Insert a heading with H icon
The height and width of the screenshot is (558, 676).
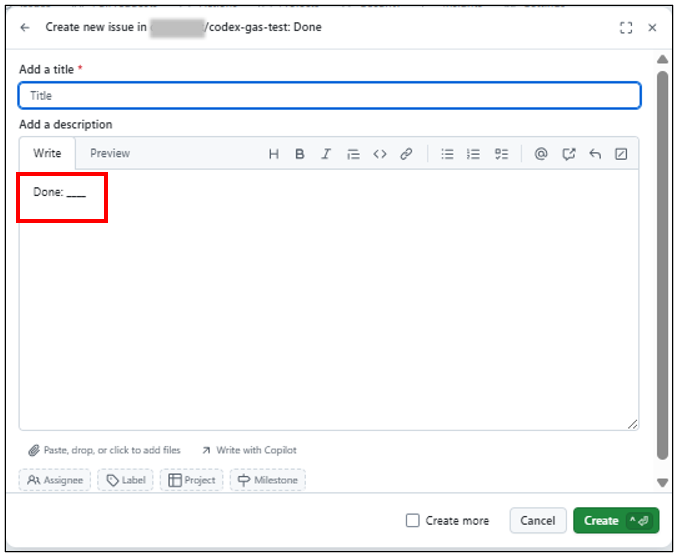[273, 154]
